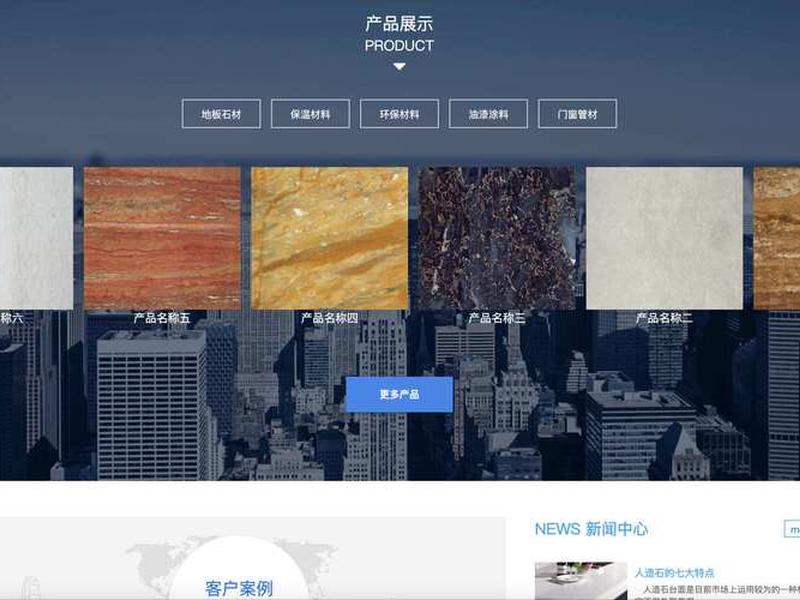Open the partially visible white stone thumbnail at left
This screenshot has height=600, width=800.
point(36,238)
